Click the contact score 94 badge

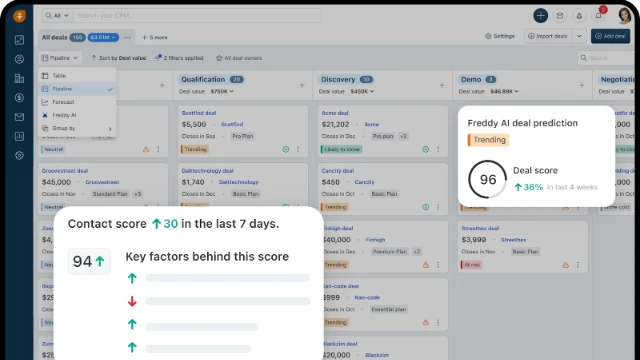click(x=89, y=261)
